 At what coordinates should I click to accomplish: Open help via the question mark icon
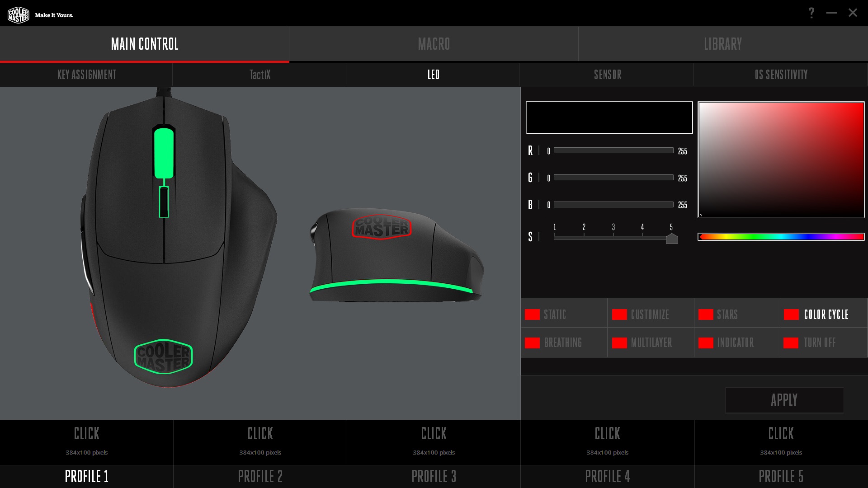coord(811,13)
